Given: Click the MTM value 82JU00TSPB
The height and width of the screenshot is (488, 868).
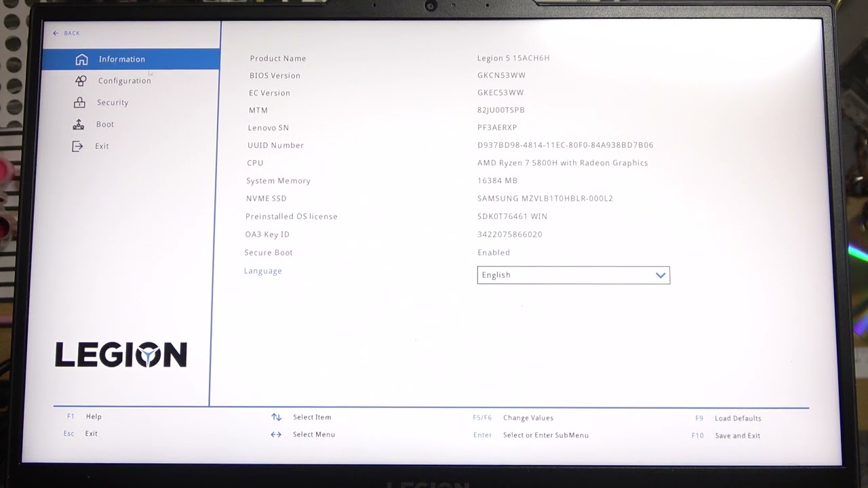Looking at the screenshot, I should 501,110.
